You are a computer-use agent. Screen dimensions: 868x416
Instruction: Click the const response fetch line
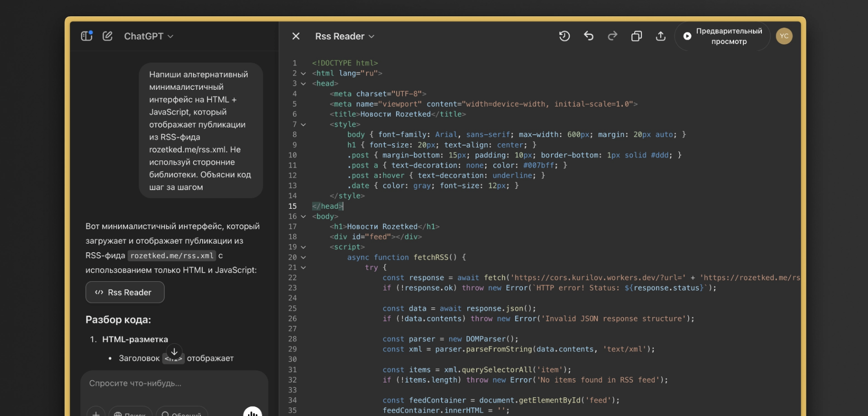pos(591,278)
